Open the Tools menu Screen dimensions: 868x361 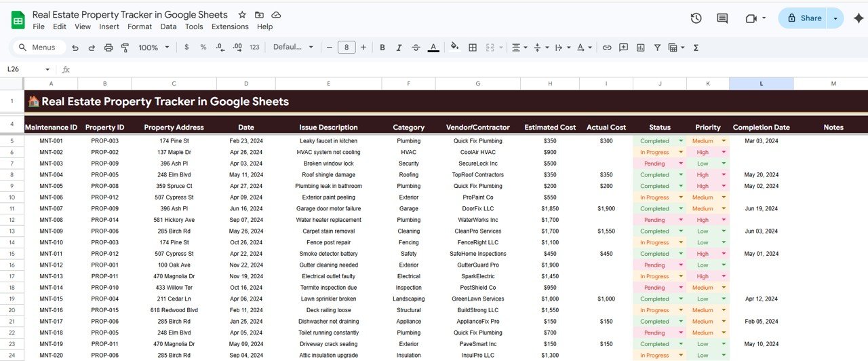coord(194,26)
